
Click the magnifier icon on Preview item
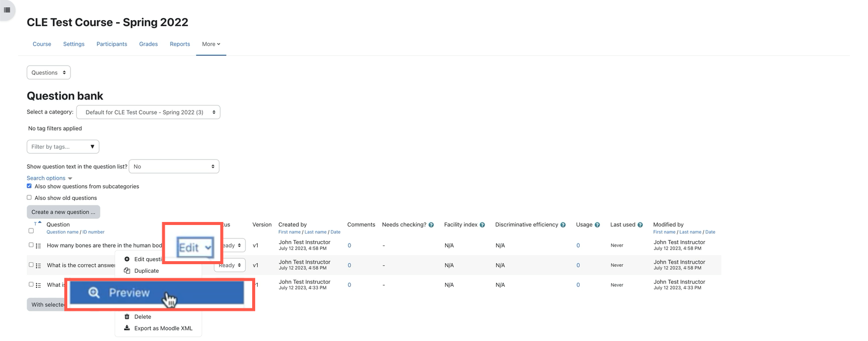pyautogui.click(x=94, y=293)
